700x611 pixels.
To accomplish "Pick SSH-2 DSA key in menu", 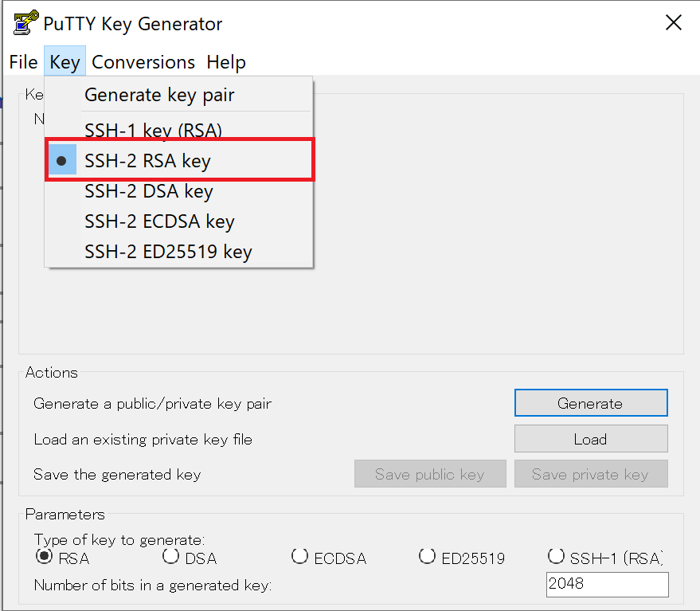I will 148,191.
